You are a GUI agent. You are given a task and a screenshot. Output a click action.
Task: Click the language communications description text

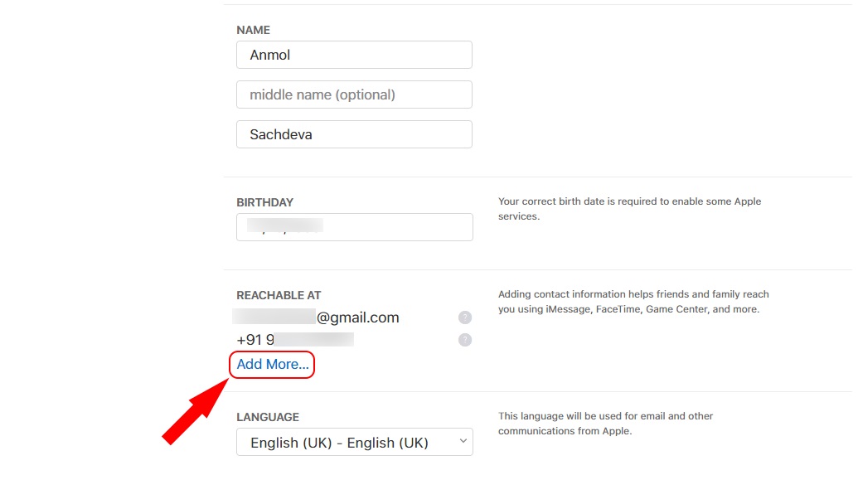point(605,424)
